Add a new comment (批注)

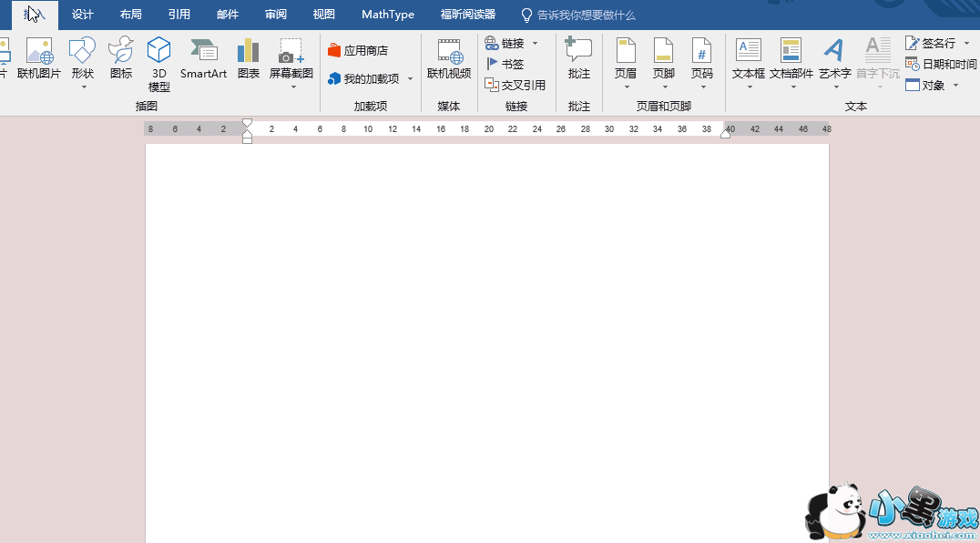pos(578,58)
